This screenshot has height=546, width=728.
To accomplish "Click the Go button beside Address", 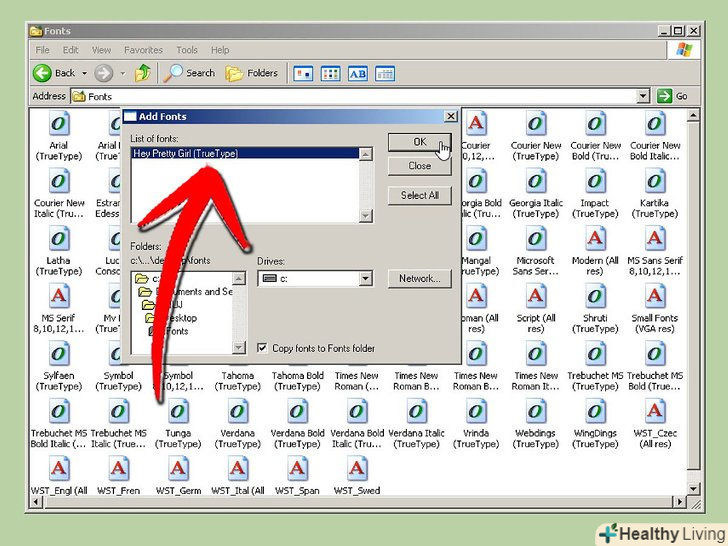I will pyautogui.click(x=672, y=96).
